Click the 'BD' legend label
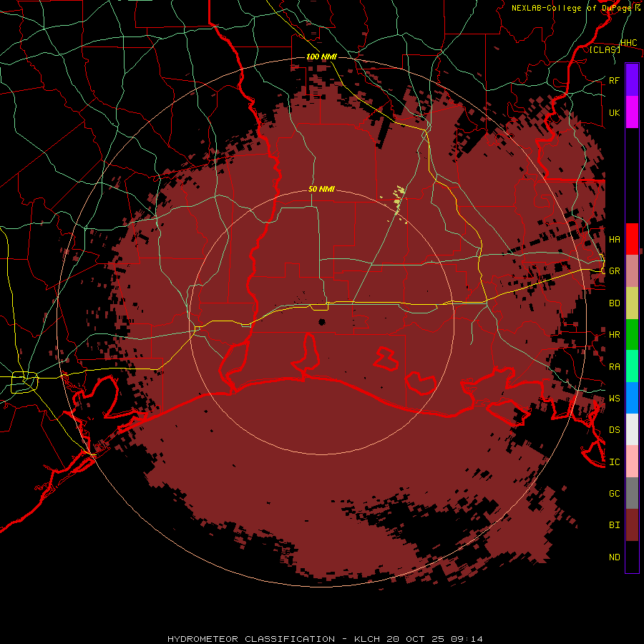This screenshot has width=644, height=644. click(615, 303)
